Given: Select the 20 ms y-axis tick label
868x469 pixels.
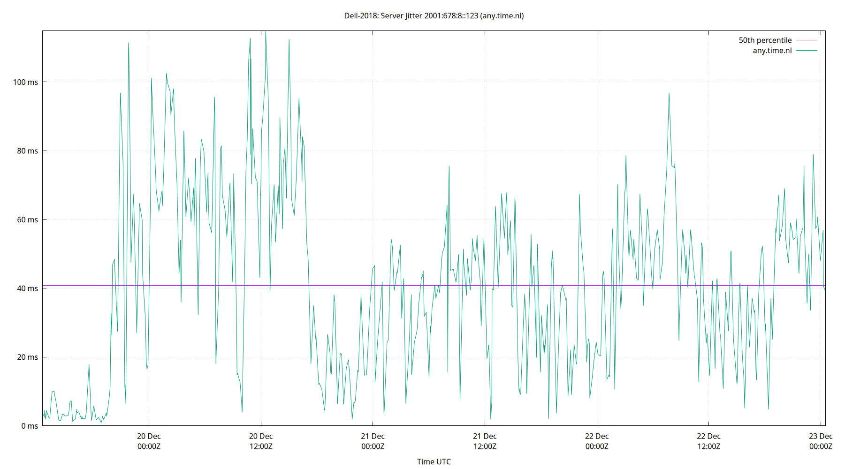Looking at the screenshot, I should [x=28, y=356].
